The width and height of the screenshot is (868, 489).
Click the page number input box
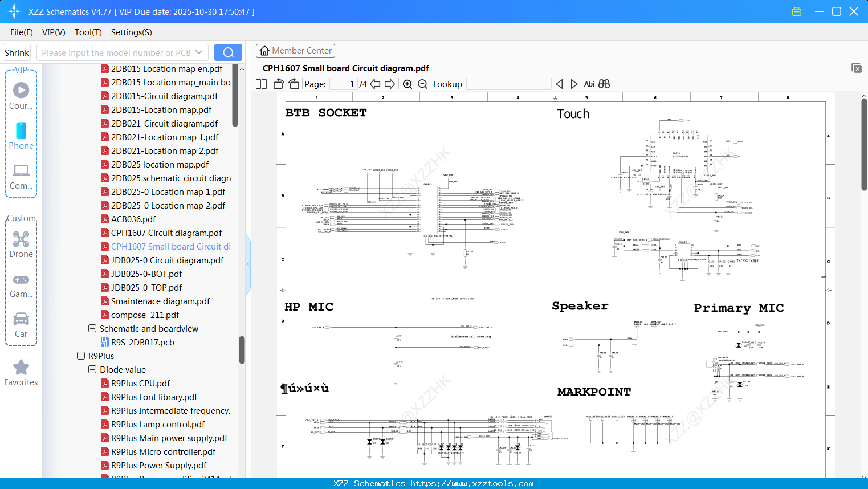click(344, 84)
